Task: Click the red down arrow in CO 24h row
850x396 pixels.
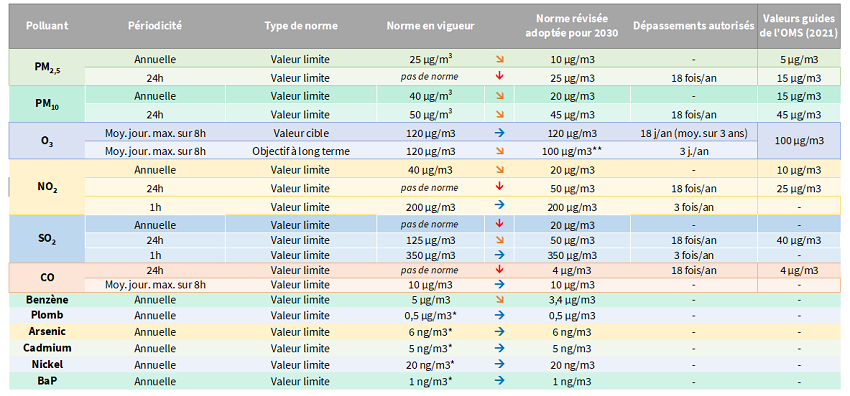Action: pyautogui.click(x=500, y=269)
